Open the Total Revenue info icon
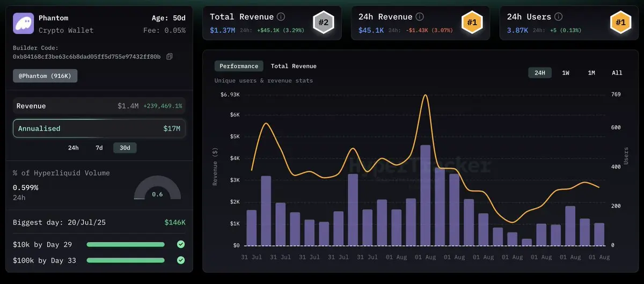The image size is (644, 284). coord(281,17)
